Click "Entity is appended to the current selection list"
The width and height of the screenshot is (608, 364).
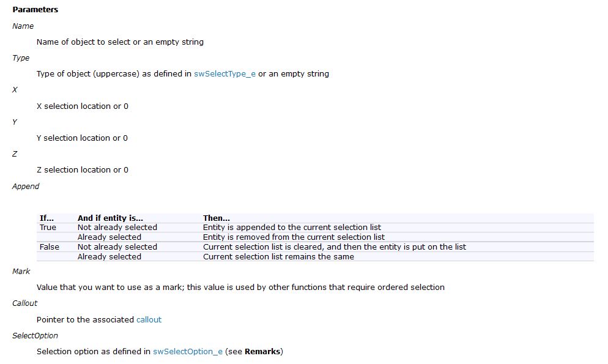click(292, 228)
